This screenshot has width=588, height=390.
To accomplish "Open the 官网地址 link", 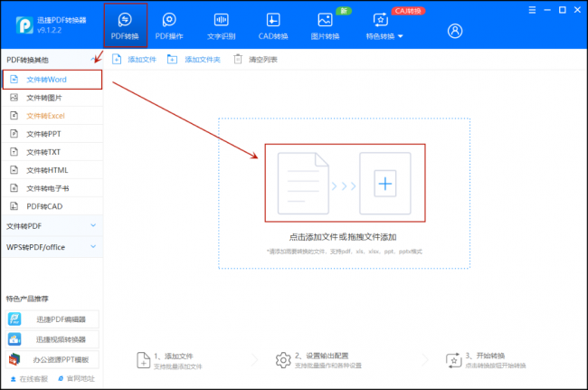I will point(77,379).
